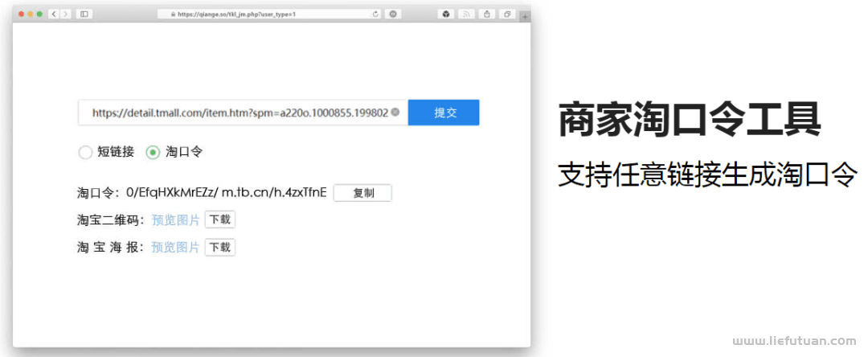This screenshot has height=357, width=868.
Task: Click the cube extension icon in toolbar
Action: [x=446, y=14]
